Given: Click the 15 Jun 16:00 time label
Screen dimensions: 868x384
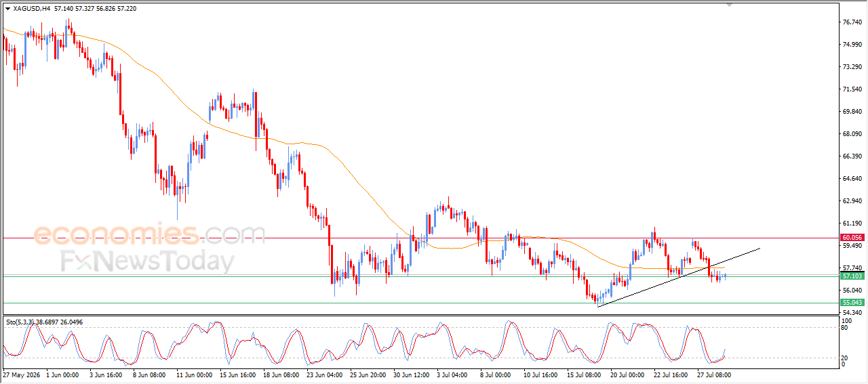Looking at the screenshot, I should [238, 374].
